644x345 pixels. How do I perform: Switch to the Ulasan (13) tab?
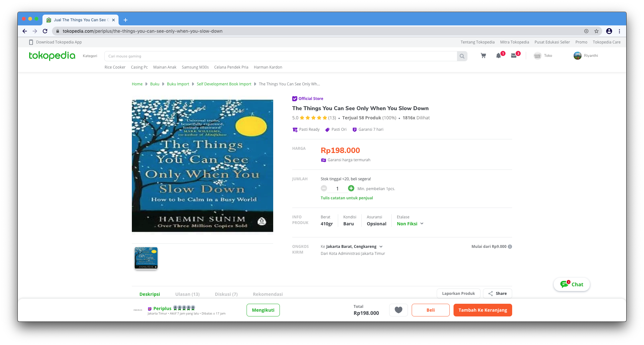pos(187,294)
